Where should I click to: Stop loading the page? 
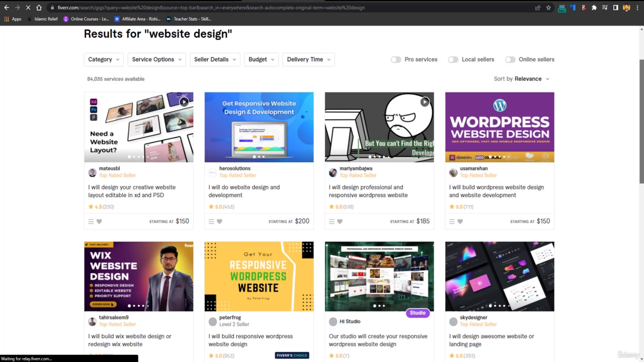pyautogui.click(x=28, y=8)
